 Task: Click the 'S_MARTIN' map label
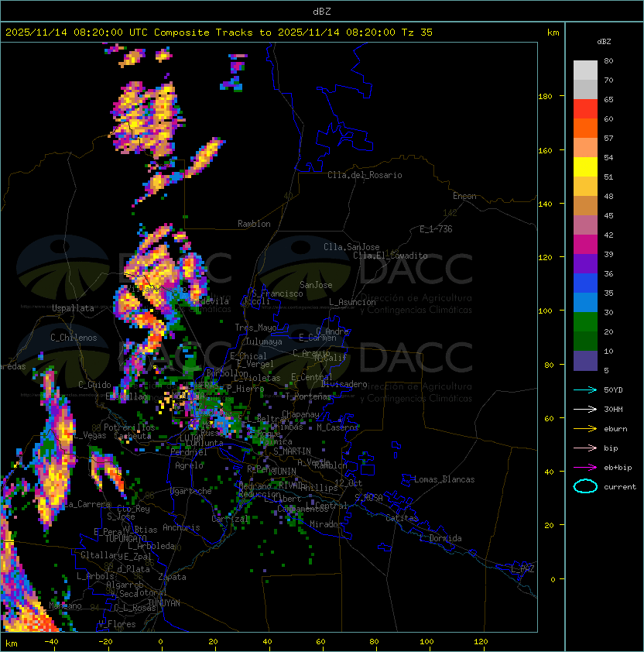coord(293,451)
